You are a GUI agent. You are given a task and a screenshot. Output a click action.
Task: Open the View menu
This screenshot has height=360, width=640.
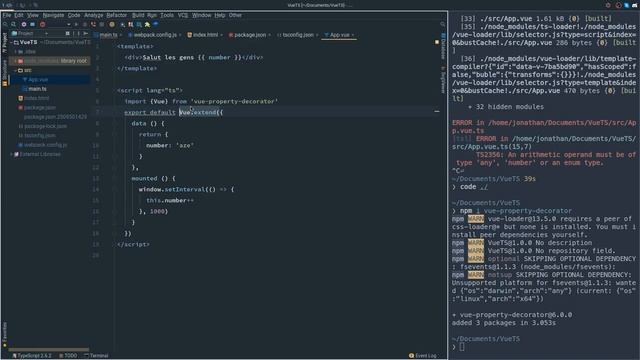[x=33, y=15]
